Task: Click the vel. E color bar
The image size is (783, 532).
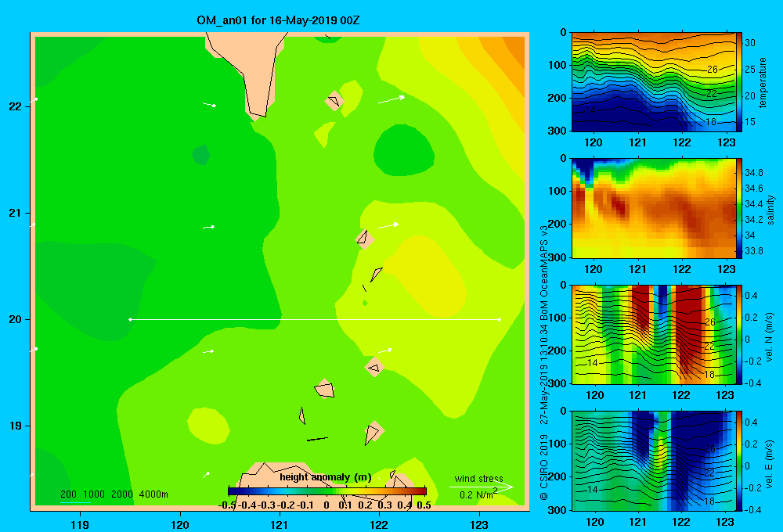Action: [x=739, y=461]
